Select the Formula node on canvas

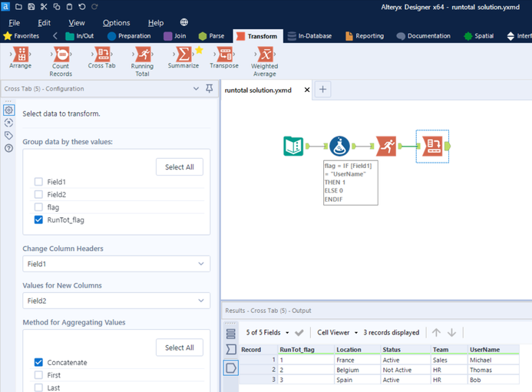pos(339,147)
